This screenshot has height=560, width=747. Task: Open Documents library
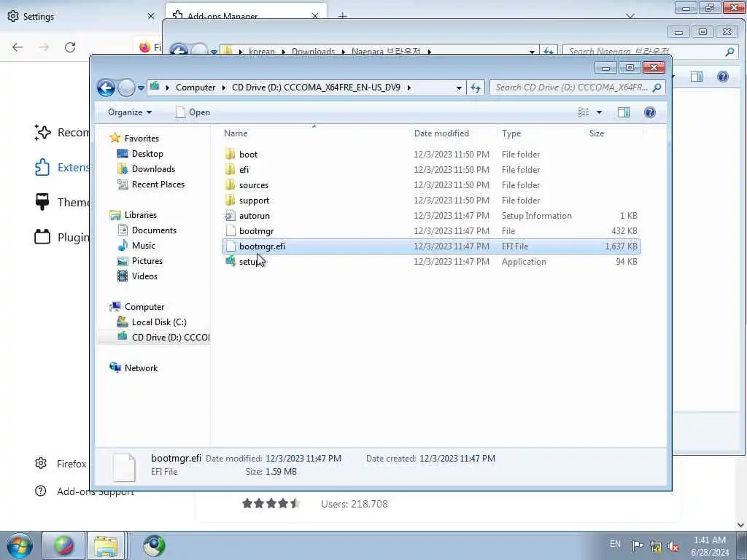coord(154,230)
